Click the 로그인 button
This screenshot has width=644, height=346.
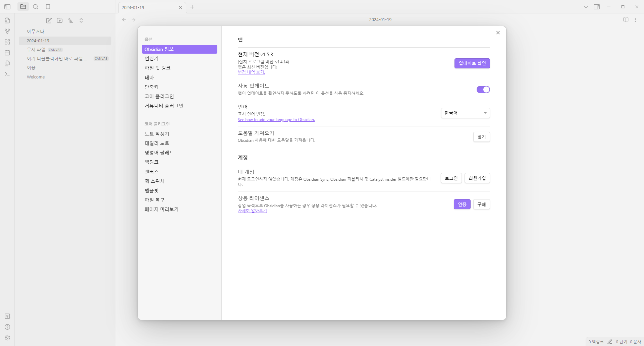451,178
